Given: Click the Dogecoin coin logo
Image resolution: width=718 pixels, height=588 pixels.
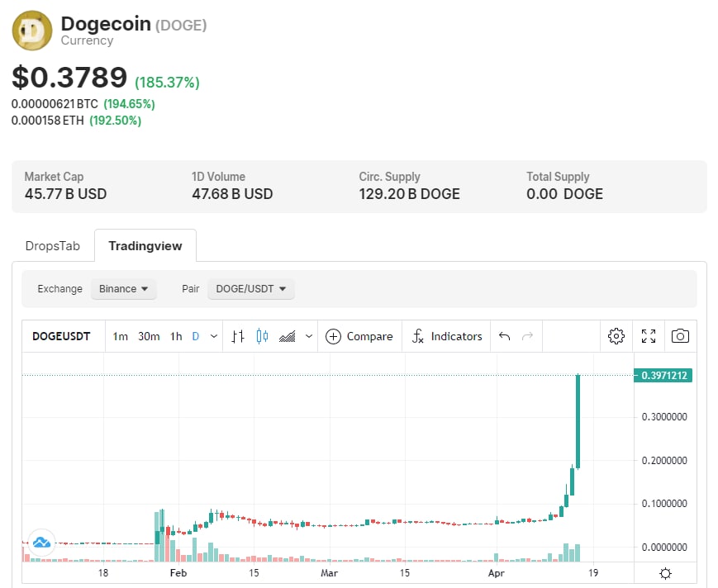Looking at the screenshot, I should [32, 31].
